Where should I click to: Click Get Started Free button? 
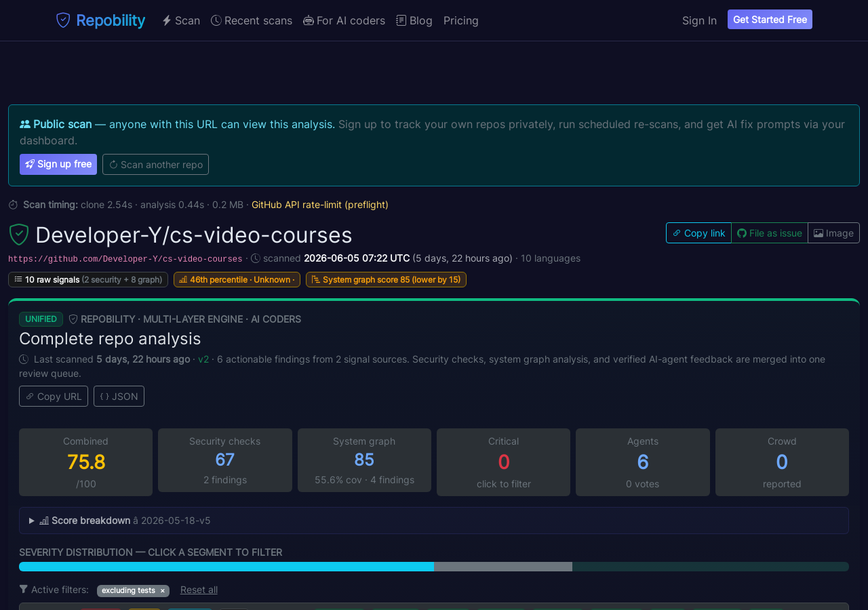(770, 20)
